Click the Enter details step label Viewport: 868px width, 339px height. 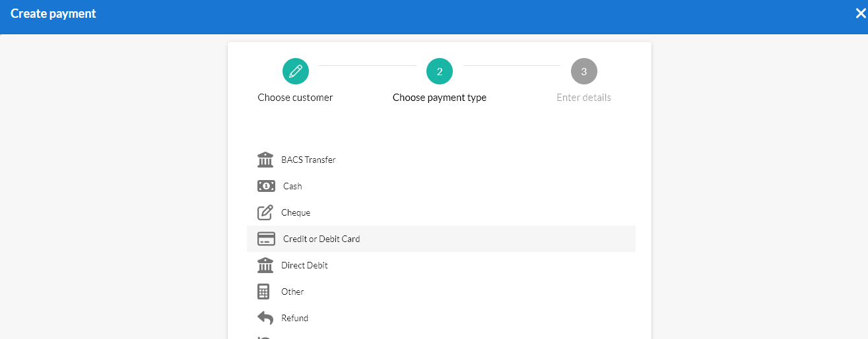(584, 98)
